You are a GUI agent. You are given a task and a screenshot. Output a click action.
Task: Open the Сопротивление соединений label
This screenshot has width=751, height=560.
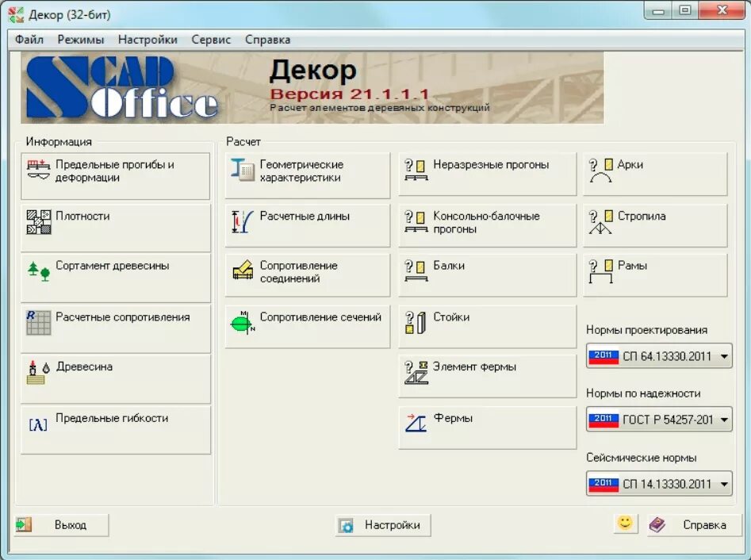[298, 272]
